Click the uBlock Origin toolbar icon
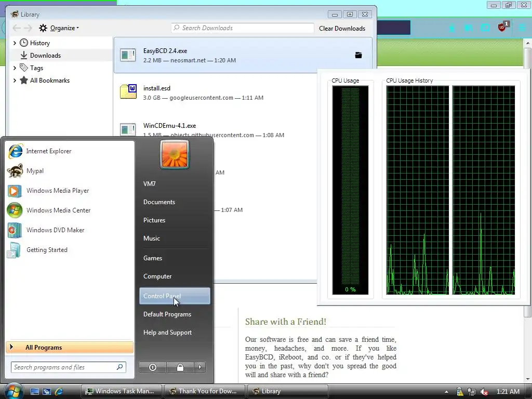Viewport: 532px width, 399px height. tap(503, 27)
